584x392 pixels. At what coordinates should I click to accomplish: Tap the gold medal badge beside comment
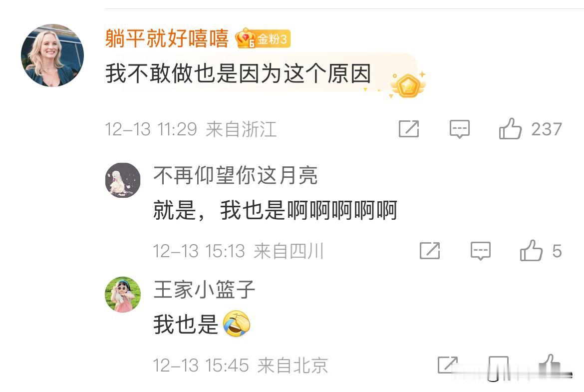pyautogui.click(x=408, y=85)
